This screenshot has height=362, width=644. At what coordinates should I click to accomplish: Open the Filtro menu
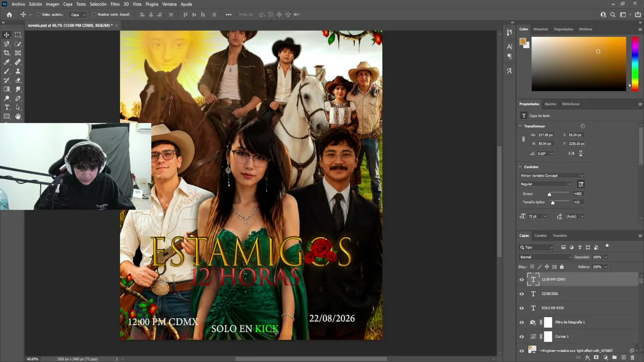pyautogui.click(x=115, y=4)
